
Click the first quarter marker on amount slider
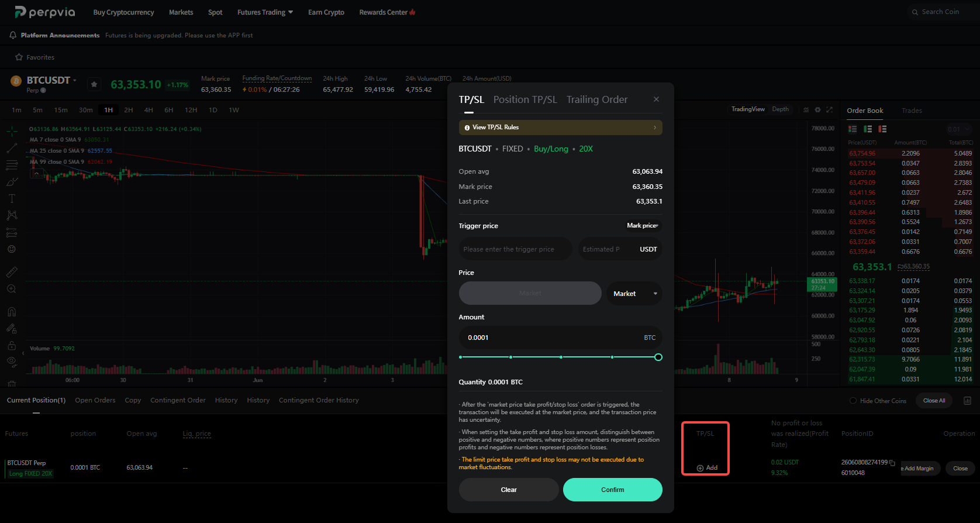[x=510, y=357]
